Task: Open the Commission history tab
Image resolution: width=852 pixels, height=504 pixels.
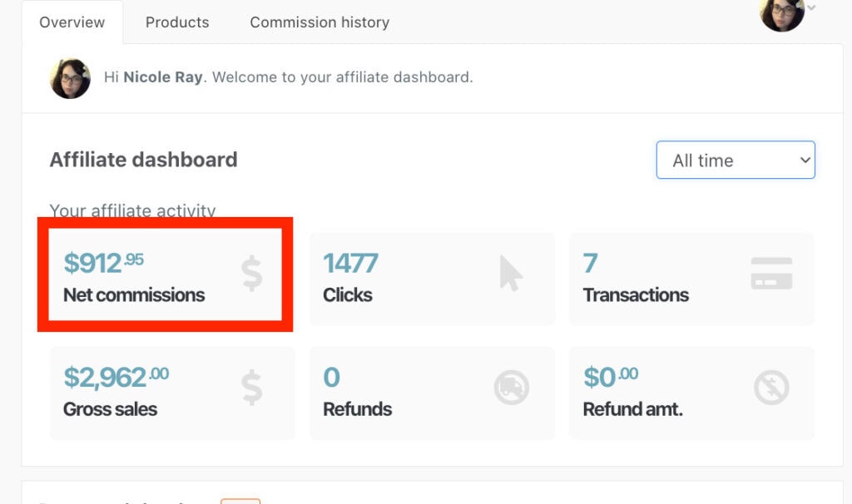Action: (x=319, y=22)
